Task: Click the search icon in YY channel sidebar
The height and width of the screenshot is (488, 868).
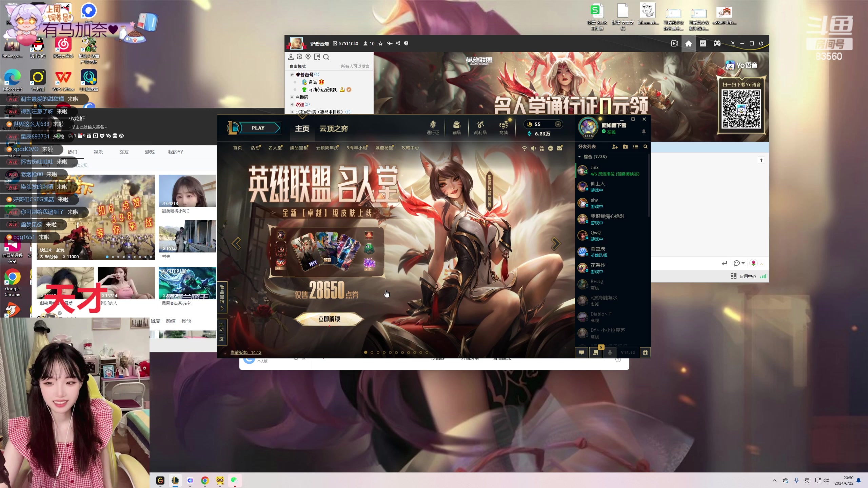Action: click(326, 57)
